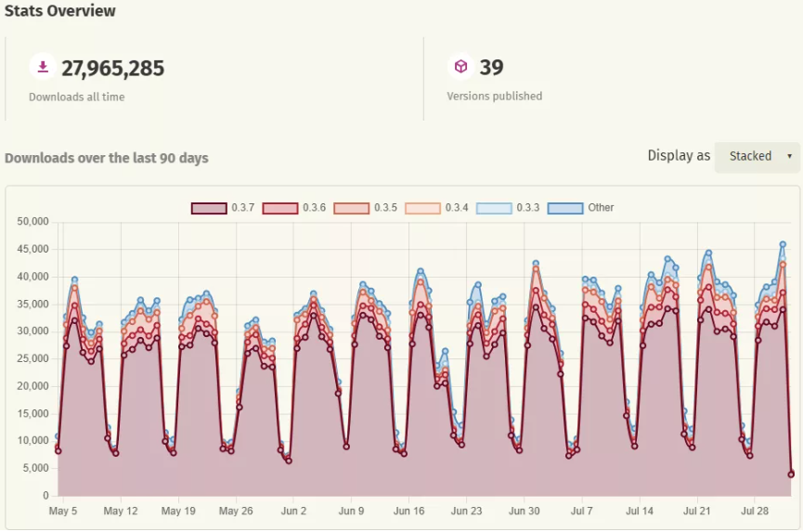
Task: Toggle the 0.3.5 series legend swatch
Action: pyautogui.click(x=352, y=208)
